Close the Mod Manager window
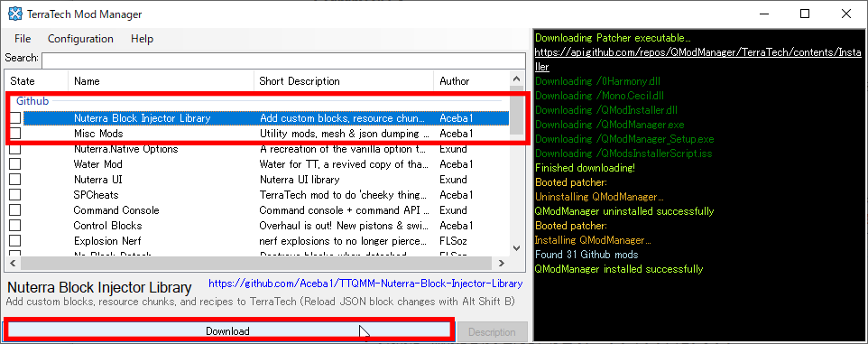The image size is (868, 344). tap(845, 14)
